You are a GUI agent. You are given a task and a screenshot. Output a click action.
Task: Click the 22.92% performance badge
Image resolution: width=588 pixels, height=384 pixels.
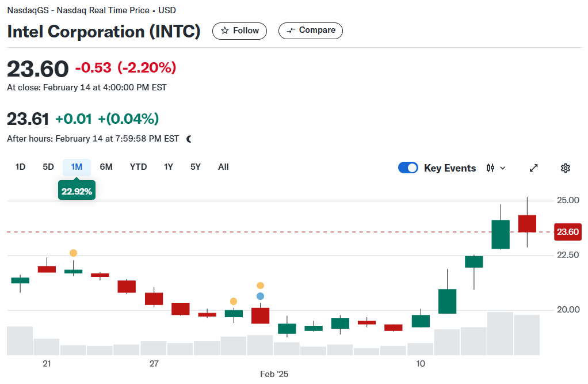(x=77, y=192)
